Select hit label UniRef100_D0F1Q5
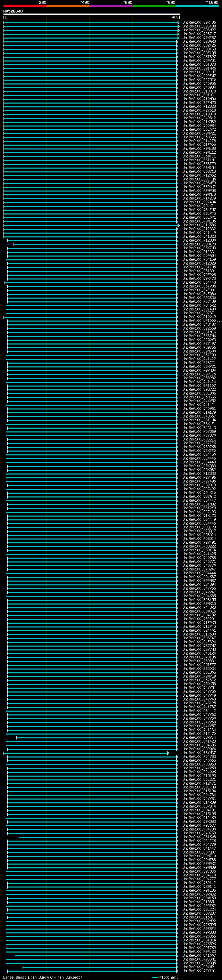 click(x=199, y=53)
